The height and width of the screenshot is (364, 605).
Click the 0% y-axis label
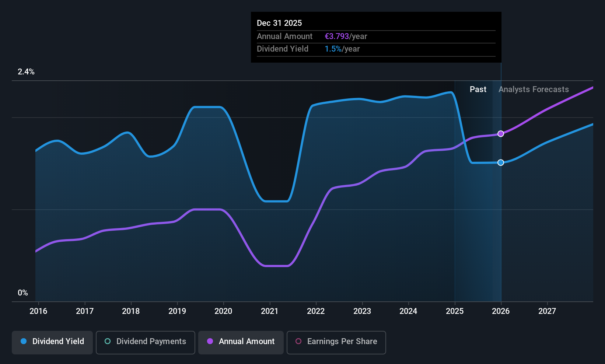tap(23, 293)
